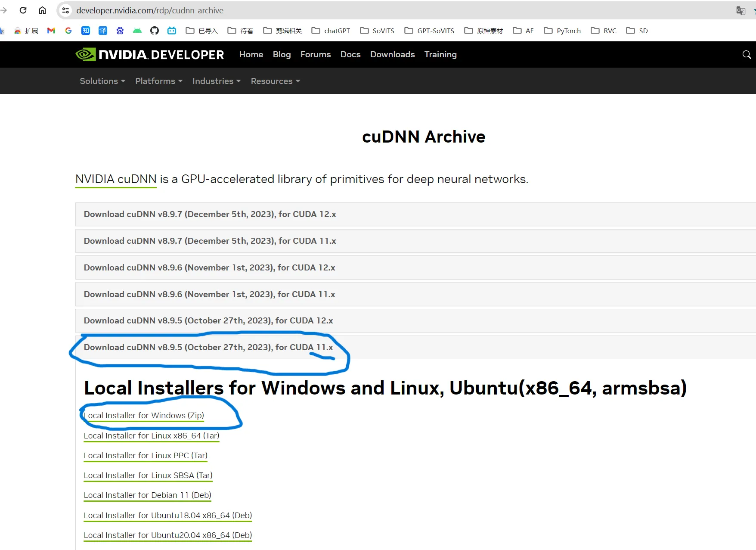
Task: Open the SD bookmark folder
Action: (x=637, y=31)
